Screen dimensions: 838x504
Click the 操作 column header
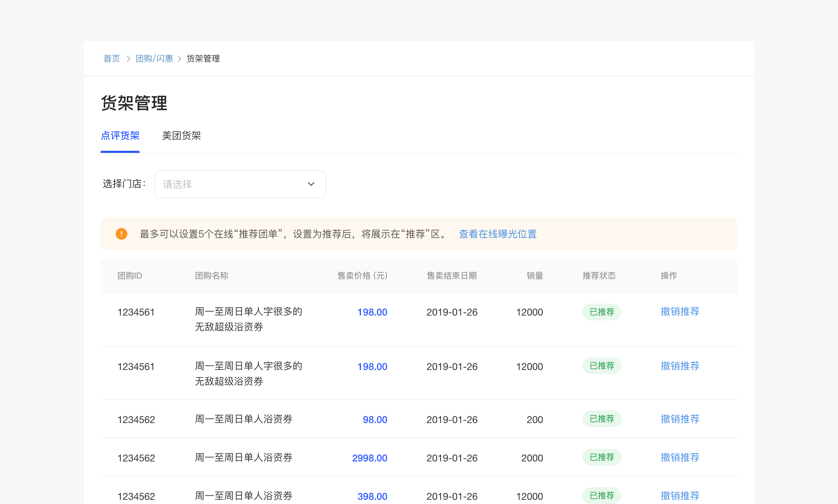[x=669, y=276]
